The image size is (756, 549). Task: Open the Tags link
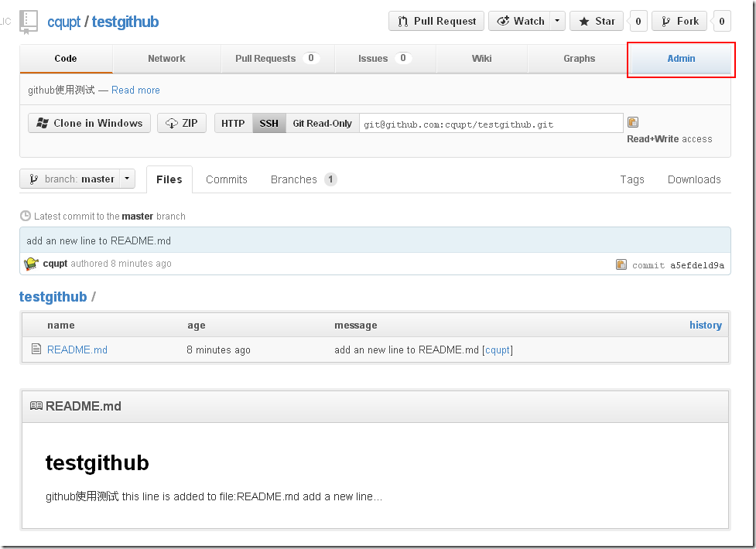[x=632, y=179]
